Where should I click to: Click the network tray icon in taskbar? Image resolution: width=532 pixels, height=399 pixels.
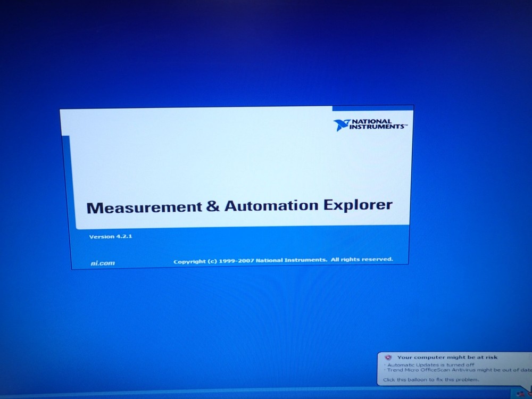click(x=520, y=394)
